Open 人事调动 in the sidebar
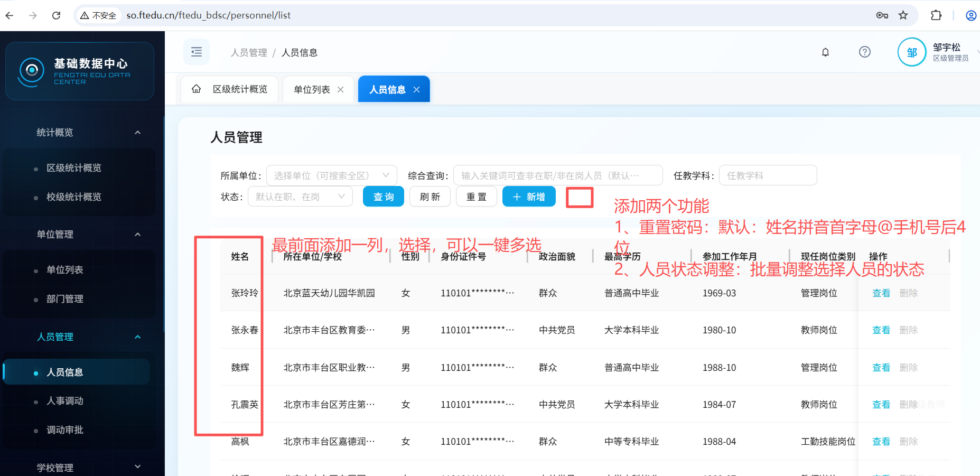The width and height of the screenshot is (980, 476). pyautogui.click(x=64, y=401)
